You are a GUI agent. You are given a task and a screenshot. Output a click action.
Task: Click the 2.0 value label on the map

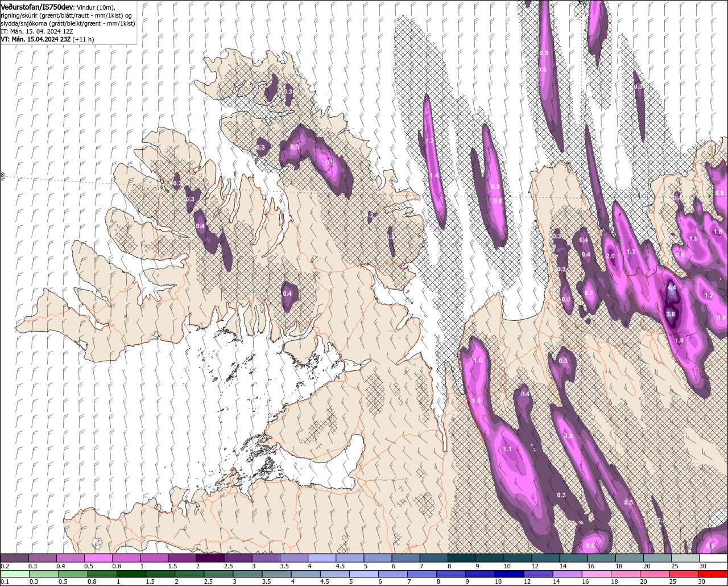point(610,257)
